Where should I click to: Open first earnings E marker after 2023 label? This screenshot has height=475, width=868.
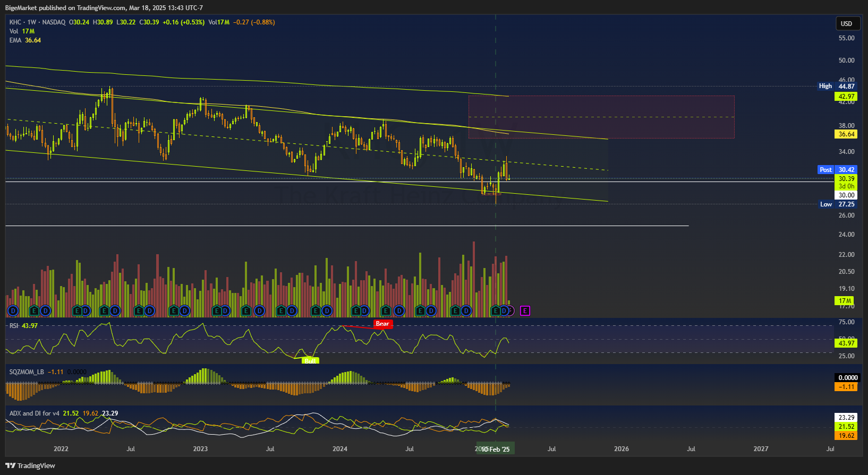216,311
